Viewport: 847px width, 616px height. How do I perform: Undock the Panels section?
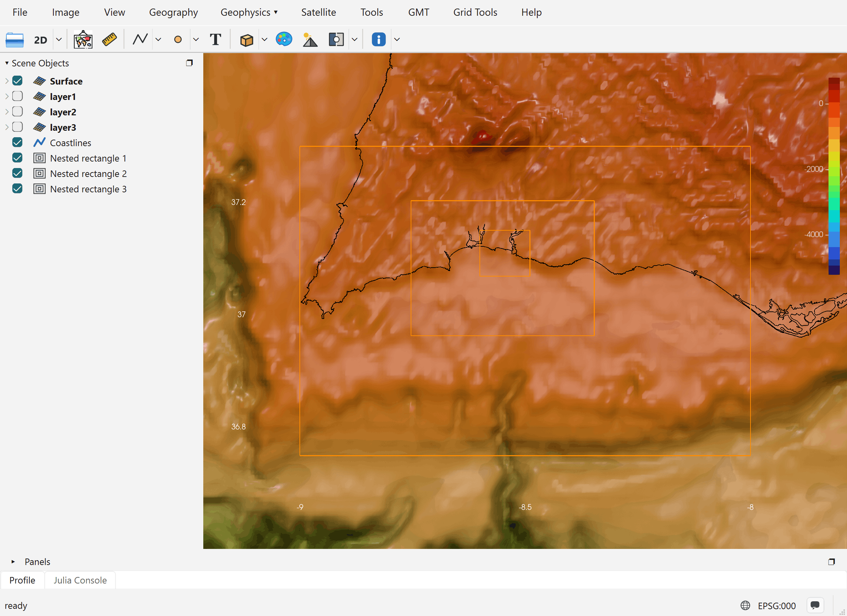pos(831,562)
